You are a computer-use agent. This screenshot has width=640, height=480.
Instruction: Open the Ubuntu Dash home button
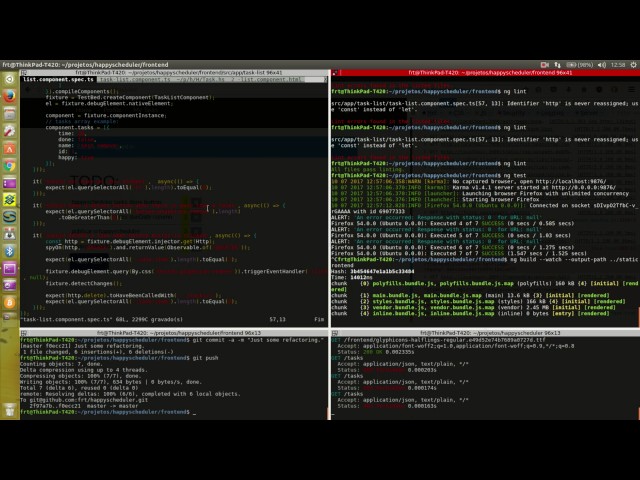(9, 79)
